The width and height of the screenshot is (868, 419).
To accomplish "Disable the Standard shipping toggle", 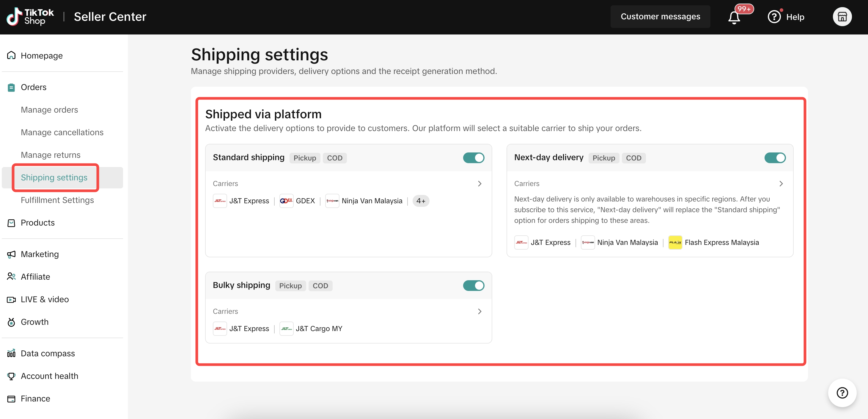I will [474, 157].
